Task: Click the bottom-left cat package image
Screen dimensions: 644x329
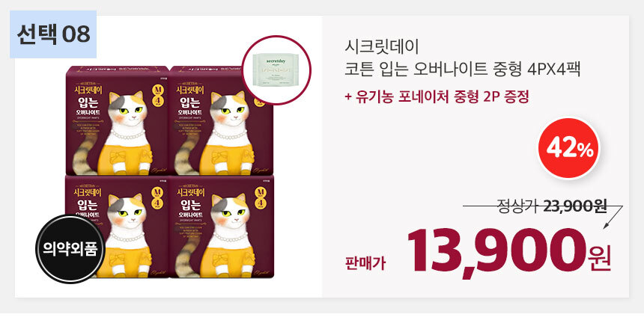Action: (118, 227)
